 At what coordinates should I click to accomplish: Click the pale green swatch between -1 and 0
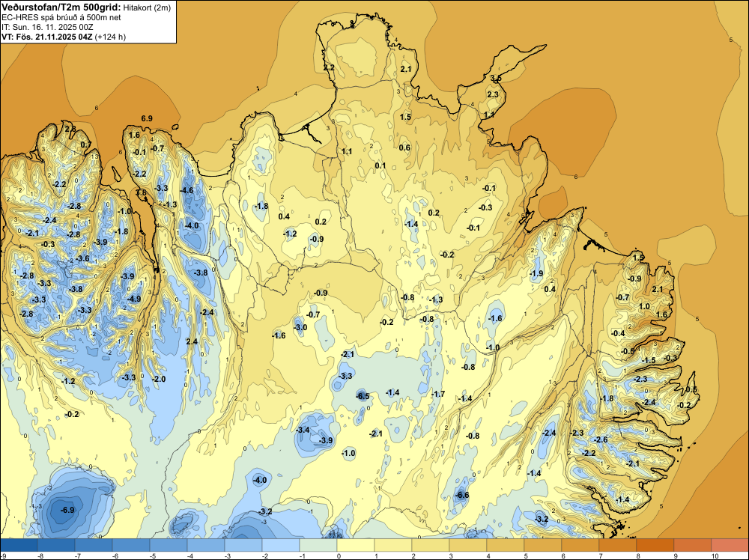pyautogui.click(x=318, y=545)
